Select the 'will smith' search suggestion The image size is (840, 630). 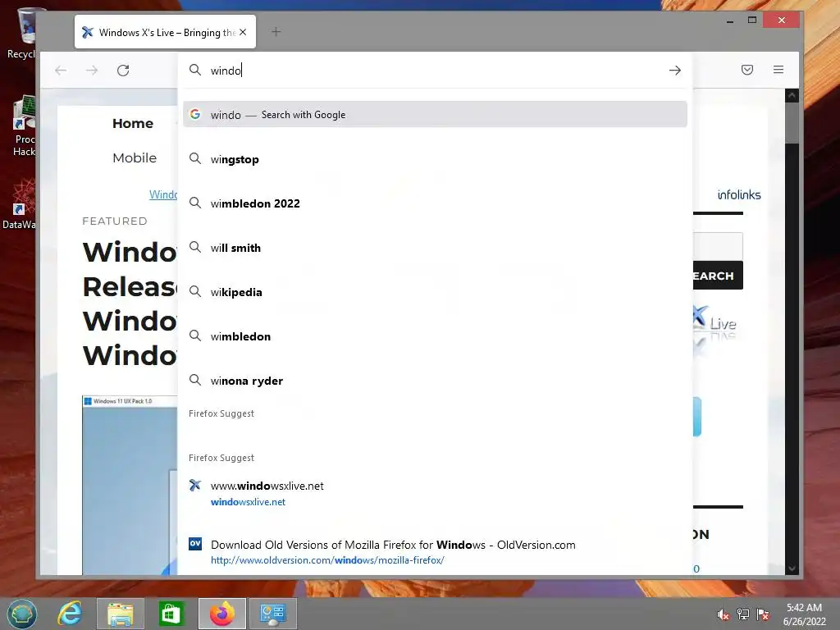[435, 248]
